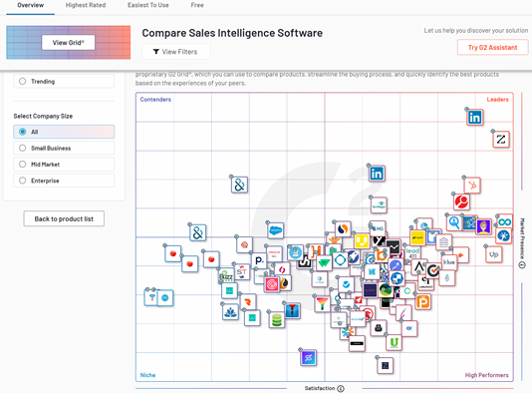The width and height of the screenshot is (532, 393).
Task: Click the View Grid button
Action: pyautogui.click(x=68, y=43)
